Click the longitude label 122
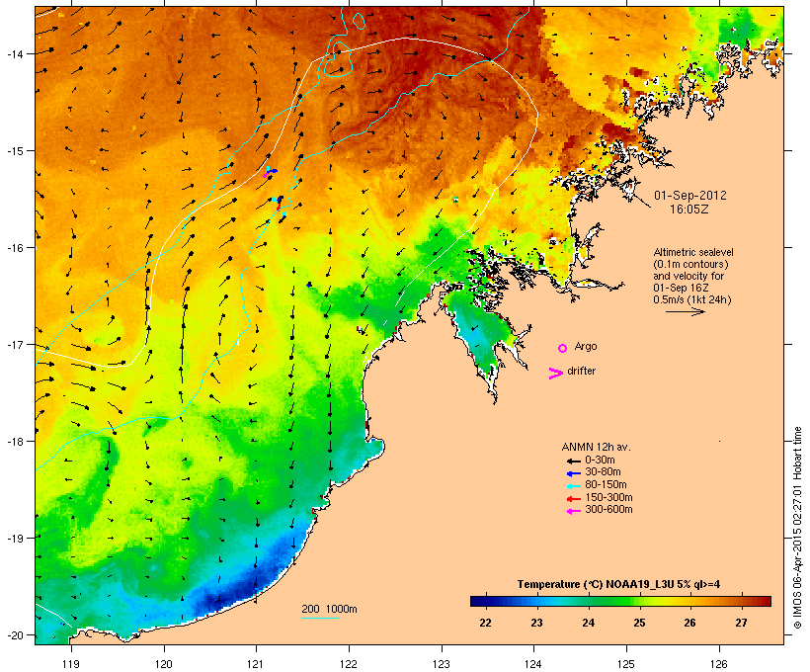 pyautogui.click(x=349, y=664)
